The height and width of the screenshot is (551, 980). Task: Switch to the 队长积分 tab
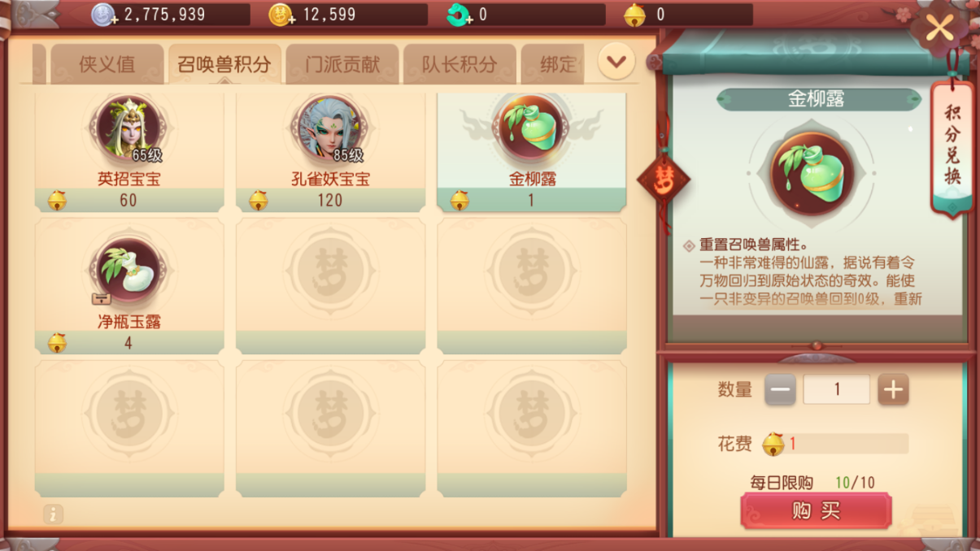click(x=460, y=64)
